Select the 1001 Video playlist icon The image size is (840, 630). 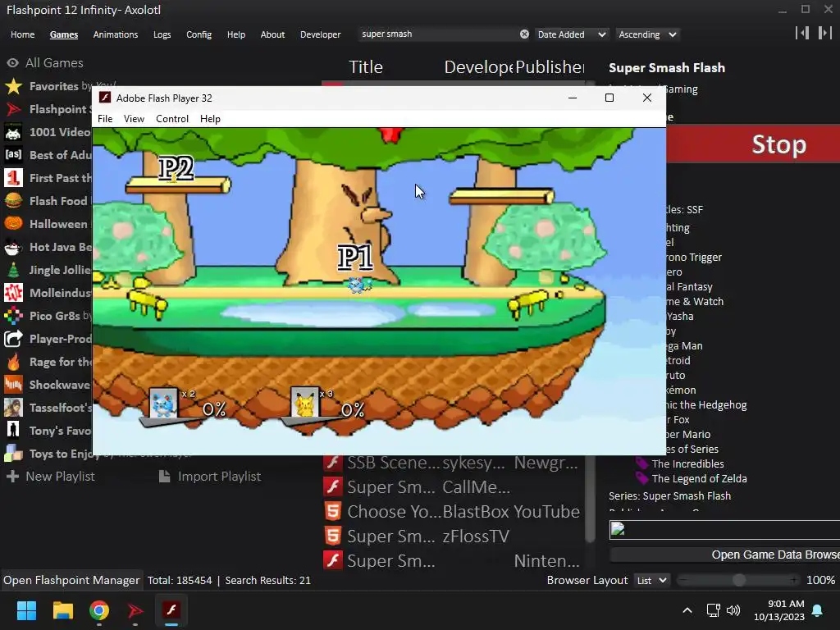point(13,132)
